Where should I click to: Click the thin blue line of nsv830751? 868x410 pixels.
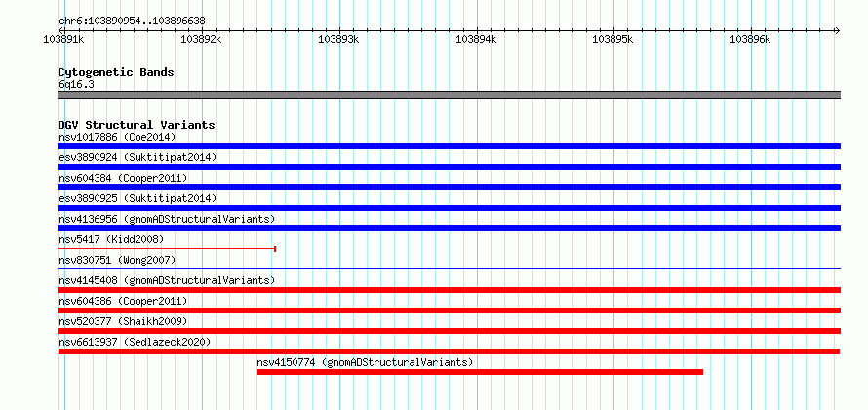[449, 269]
